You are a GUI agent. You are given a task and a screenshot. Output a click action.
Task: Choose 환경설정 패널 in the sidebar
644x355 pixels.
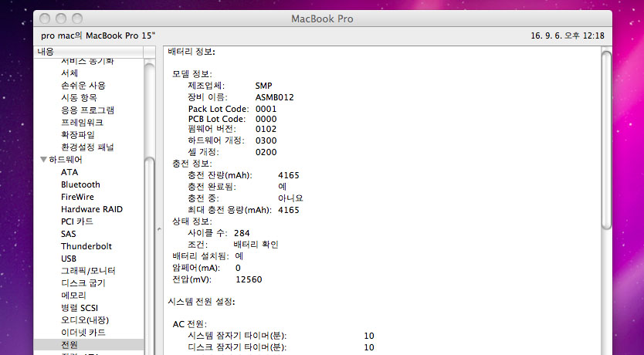tap(87, 147)
